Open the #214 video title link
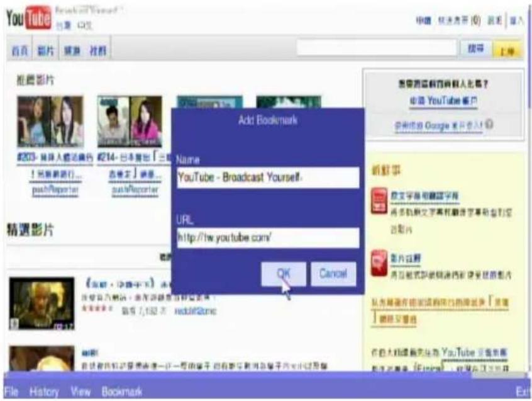This screenshot has height=401, width=532. (x=135, y=166)
